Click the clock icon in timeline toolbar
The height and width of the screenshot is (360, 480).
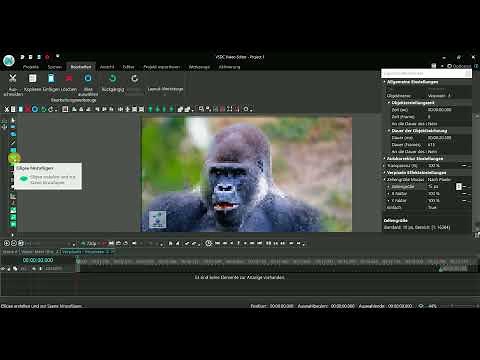pos(208,243)
